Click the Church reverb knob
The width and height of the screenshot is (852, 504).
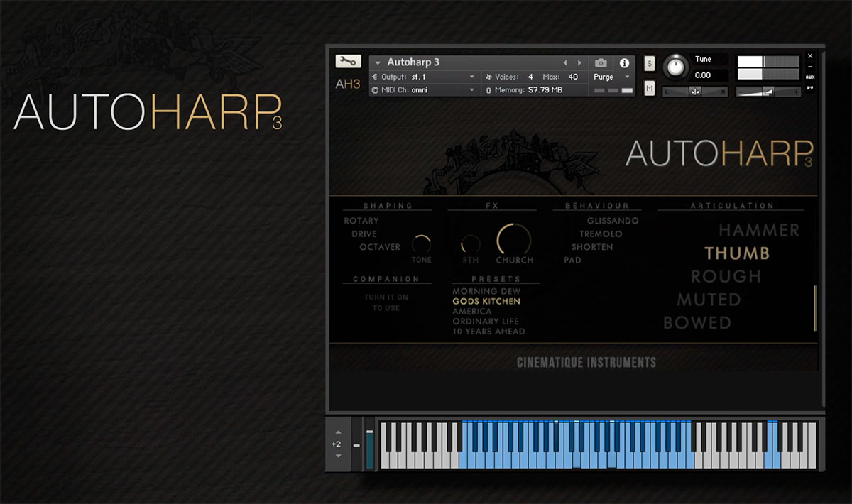[x=514, y=240]
